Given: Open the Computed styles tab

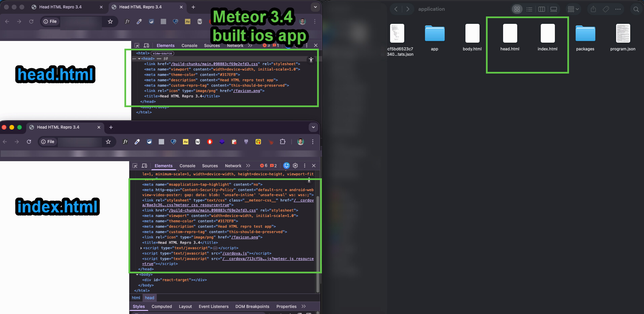Looking at the screenshot, I should pyautogui.click(x=161, y=307).
